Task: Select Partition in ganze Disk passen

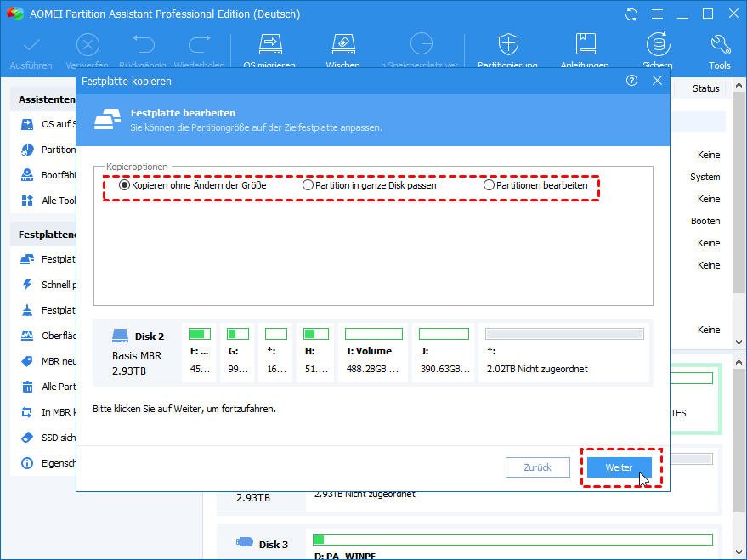Action: [369, 185]
